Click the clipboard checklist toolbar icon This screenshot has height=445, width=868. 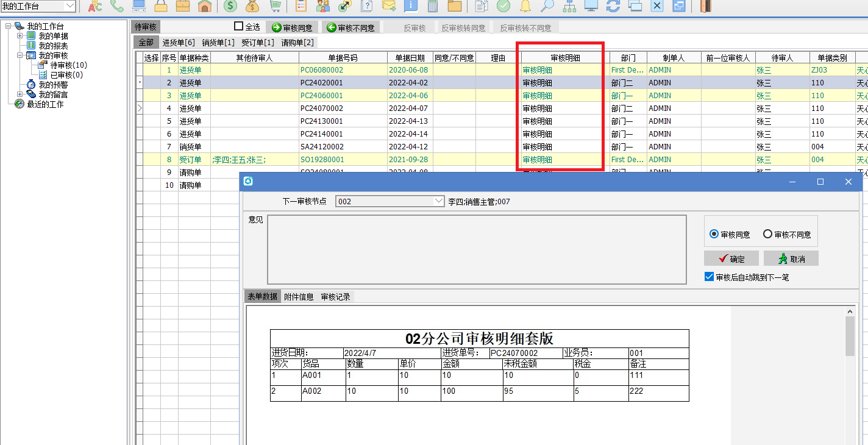click(301, 7)
